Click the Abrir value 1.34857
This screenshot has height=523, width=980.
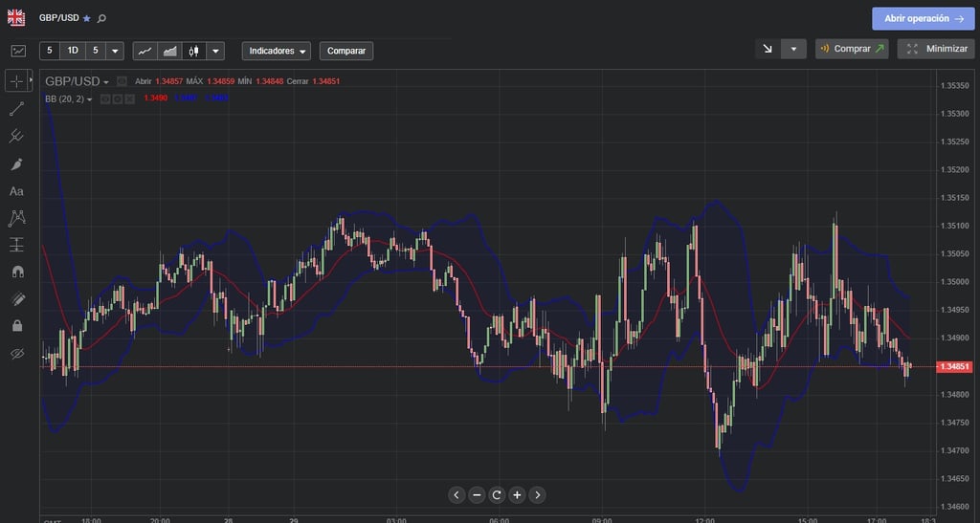[168, 81]
